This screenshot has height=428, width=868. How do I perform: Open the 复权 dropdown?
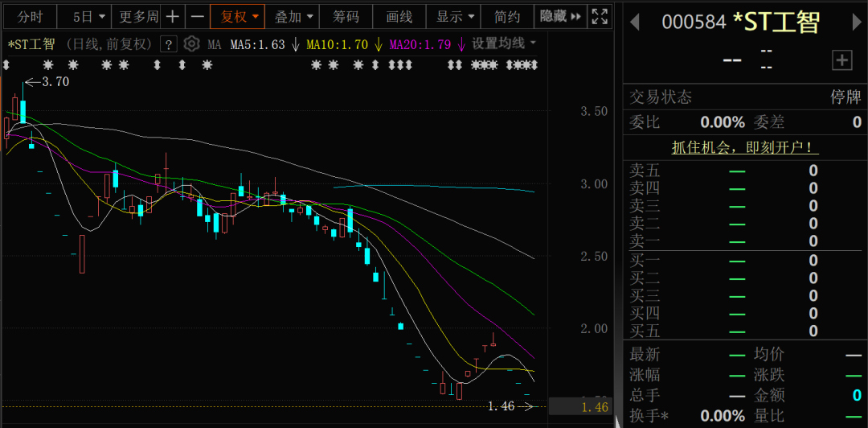[240, 16]
